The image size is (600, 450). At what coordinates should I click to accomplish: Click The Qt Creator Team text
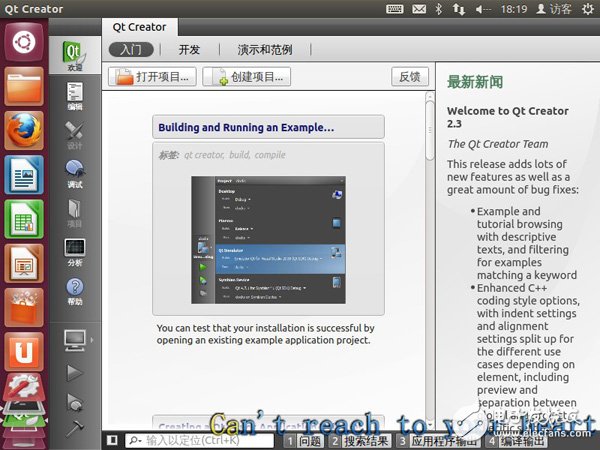tap(498, 144)
